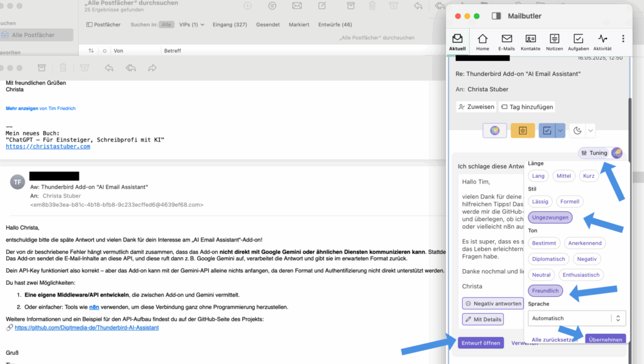644x364 pixels.
Task: Expand the task button dropdown arrow
Action: [x=560, y=131]
